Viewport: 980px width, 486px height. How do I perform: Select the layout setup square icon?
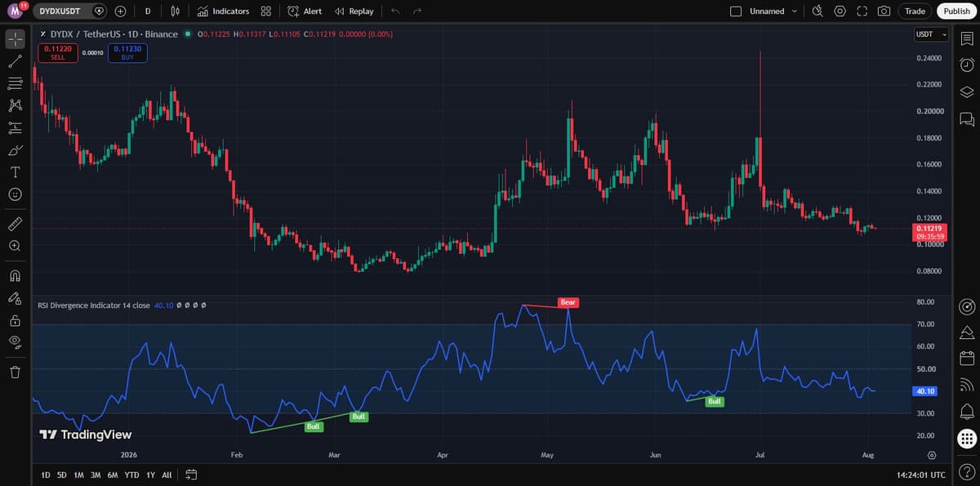click(x=735, y=11)
